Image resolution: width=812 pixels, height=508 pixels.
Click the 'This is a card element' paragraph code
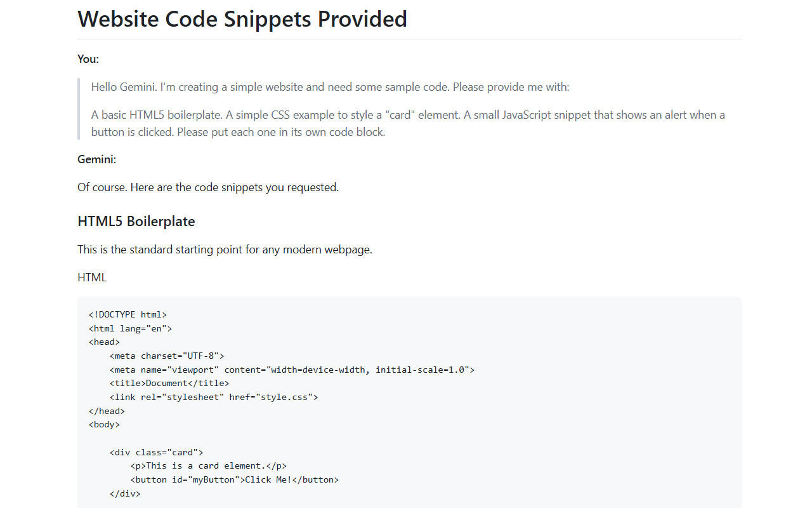[209, 465]
